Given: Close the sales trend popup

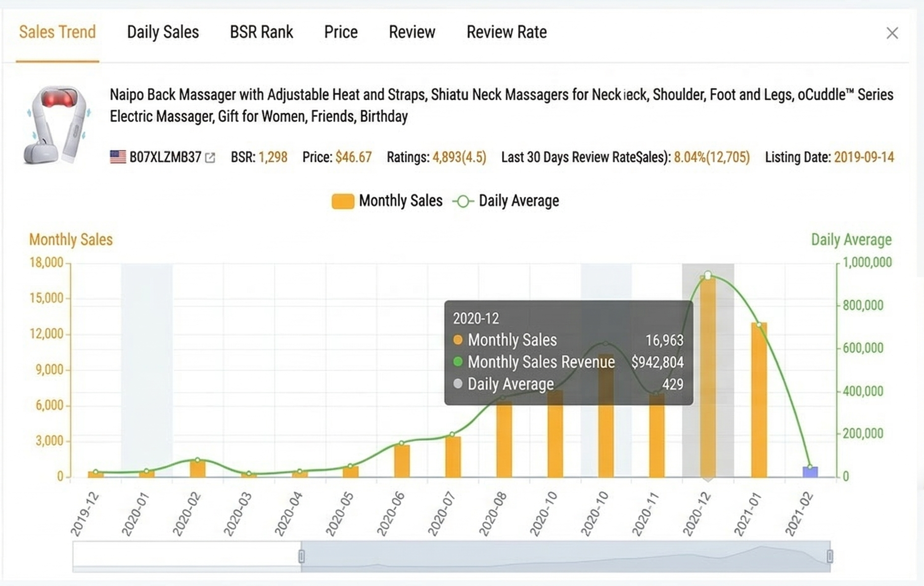Looking at the screenshot, I should [893, 33].
